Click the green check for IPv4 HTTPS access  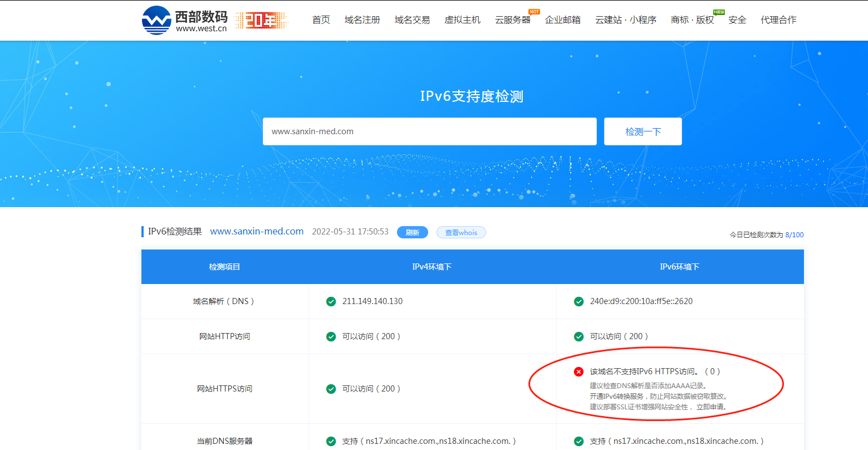point(331,388)
